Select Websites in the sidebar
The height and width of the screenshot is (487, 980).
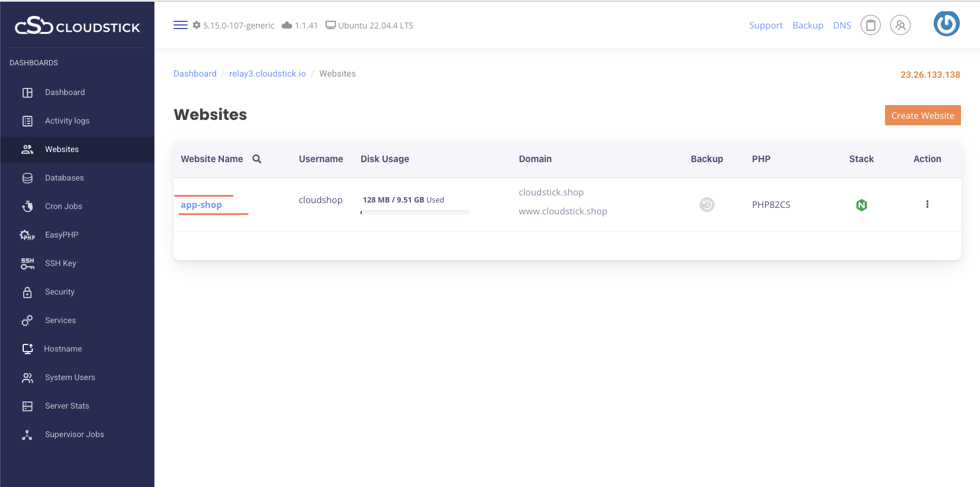point(77,150)
